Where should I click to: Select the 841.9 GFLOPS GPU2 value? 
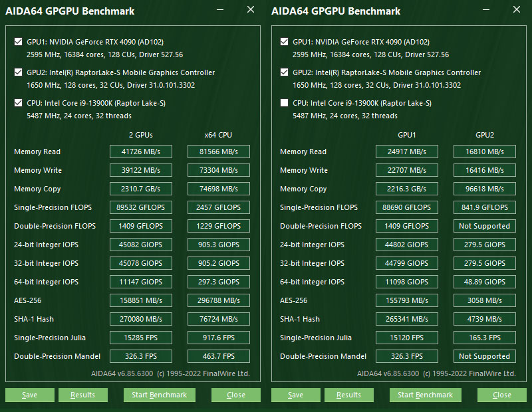click(x=485, y=207)
